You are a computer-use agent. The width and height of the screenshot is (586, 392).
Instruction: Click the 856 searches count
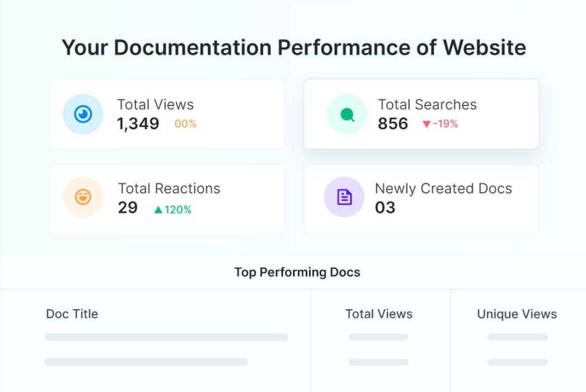pyautogui.click(x=392, y=124)
